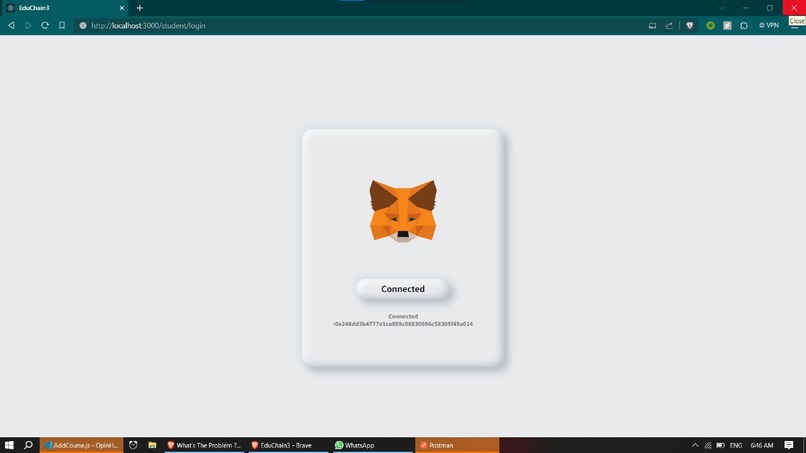Open site info icon beside the URL

[83, 25]
